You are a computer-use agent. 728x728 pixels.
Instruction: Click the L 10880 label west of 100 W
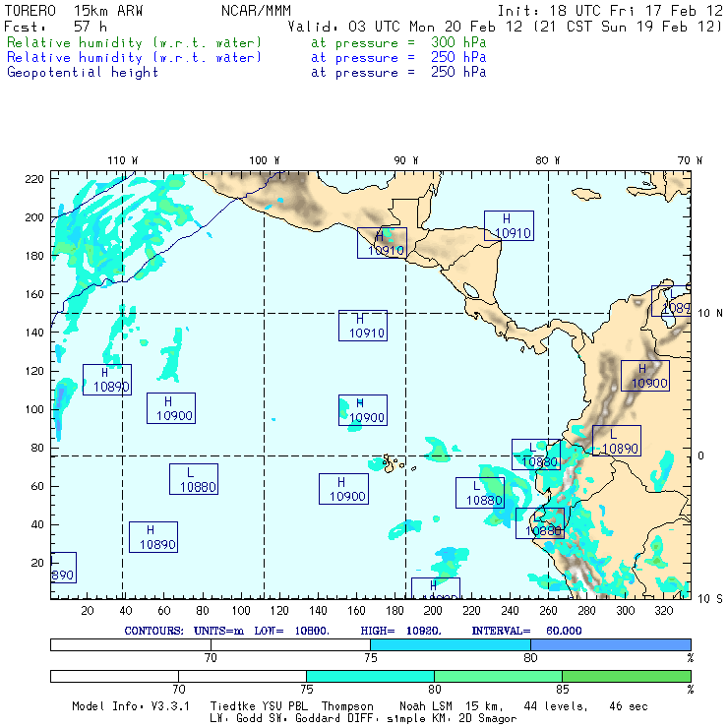click(193, 479)
